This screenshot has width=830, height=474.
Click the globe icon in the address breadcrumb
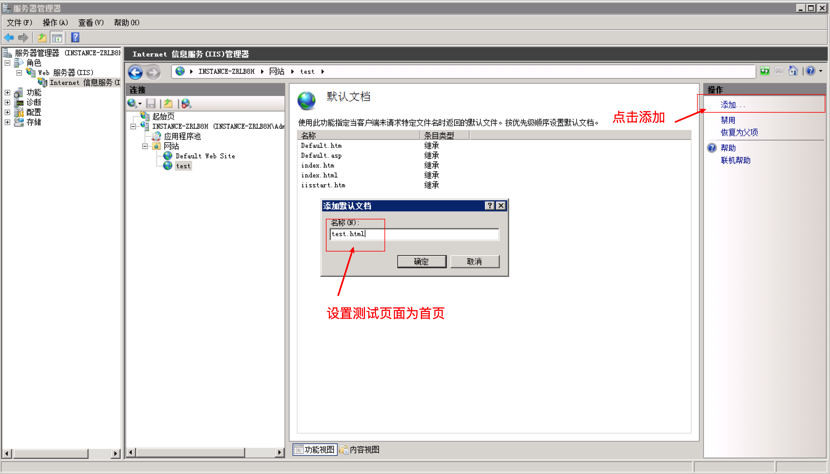180,71
